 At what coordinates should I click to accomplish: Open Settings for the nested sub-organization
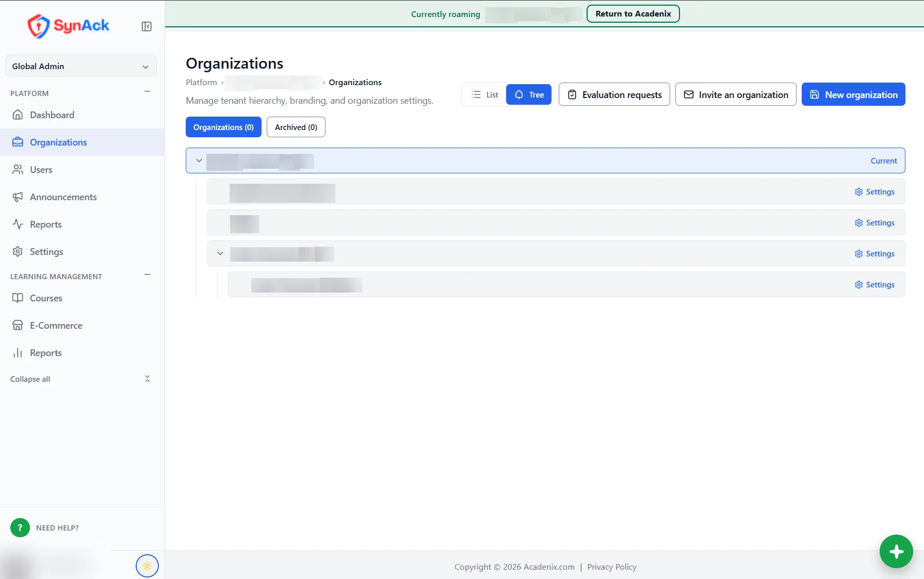coord(874,284)
